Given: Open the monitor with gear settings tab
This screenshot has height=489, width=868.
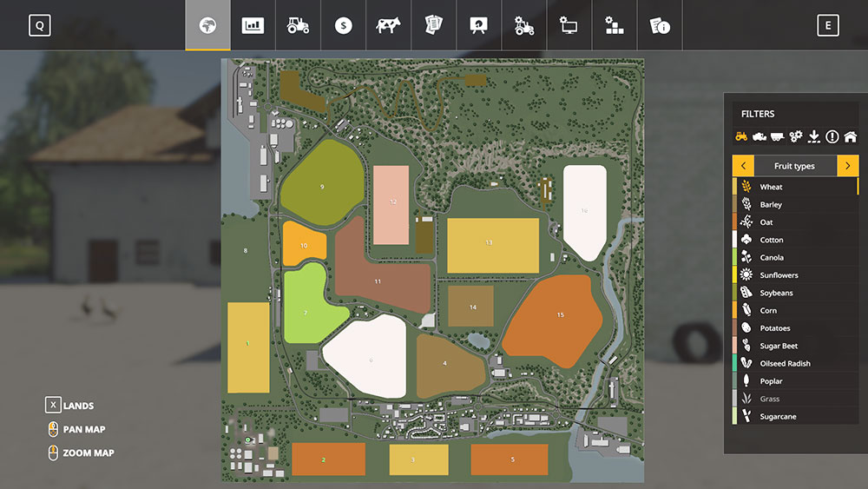Looking at the screenshot, I should (x=569, y=25).
